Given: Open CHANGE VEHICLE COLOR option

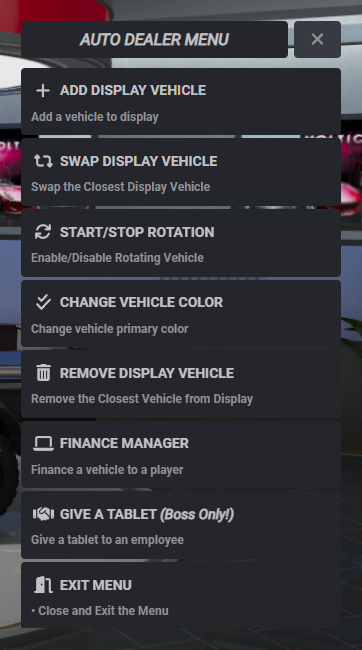Looking at the screenshot, I should tap(181, 313).
